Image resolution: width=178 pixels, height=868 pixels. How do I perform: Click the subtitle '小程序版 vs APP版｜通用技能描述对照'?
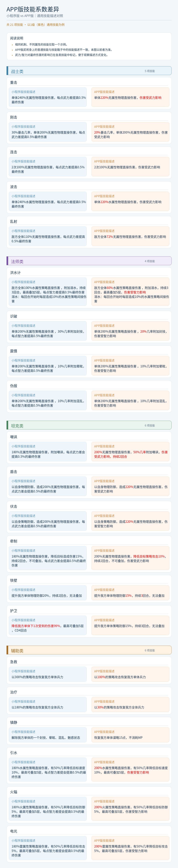[35, 16]
